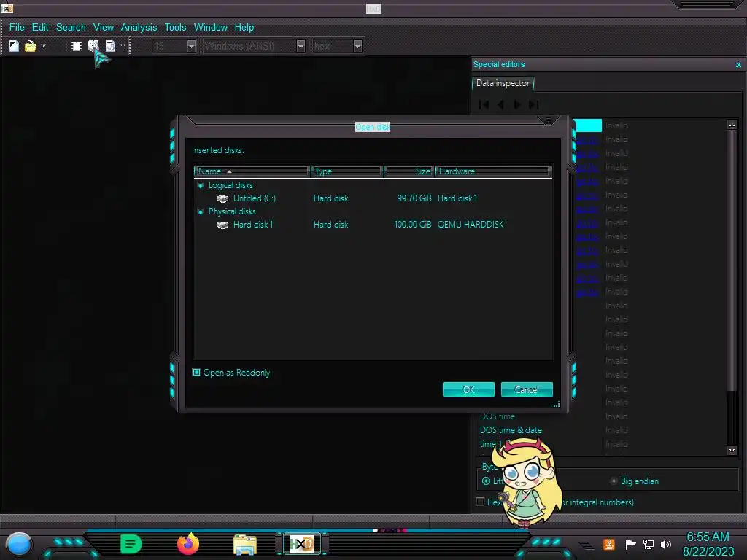Sort disks by Type column header
The image size is (747, 560).
point(347,171)
